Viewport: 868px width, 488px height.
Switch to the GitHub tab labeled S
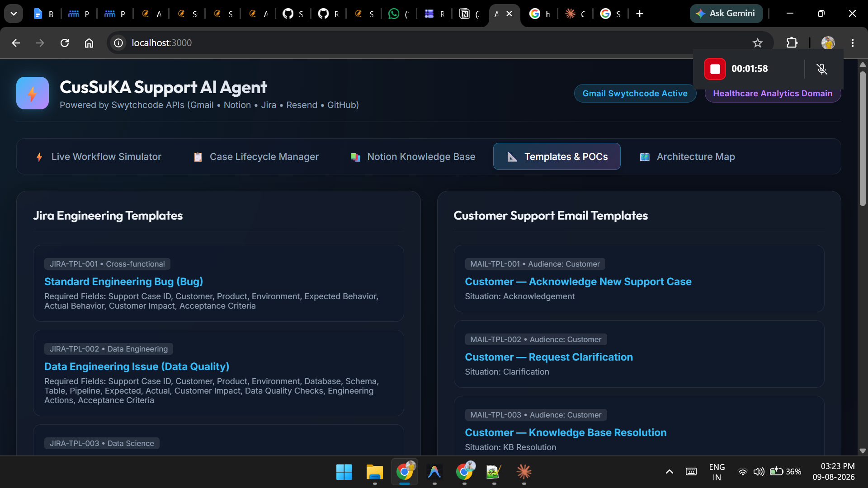[292, 14]
